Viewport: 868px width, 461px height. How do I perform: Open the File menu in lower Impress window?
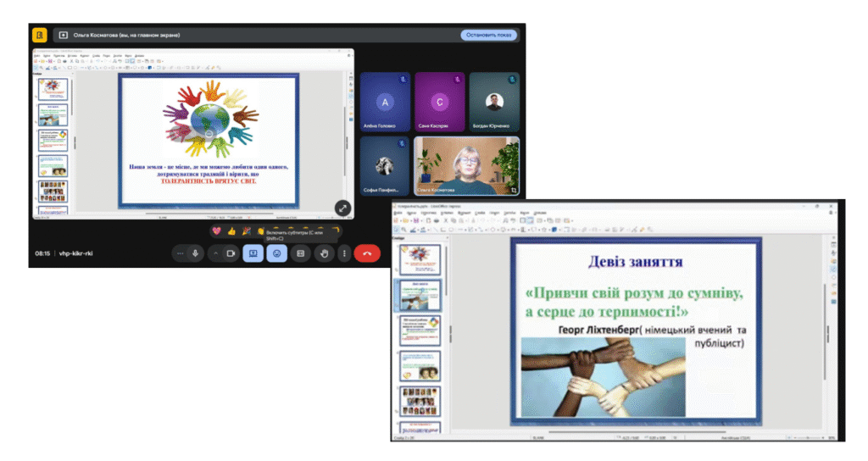[398, 213]
